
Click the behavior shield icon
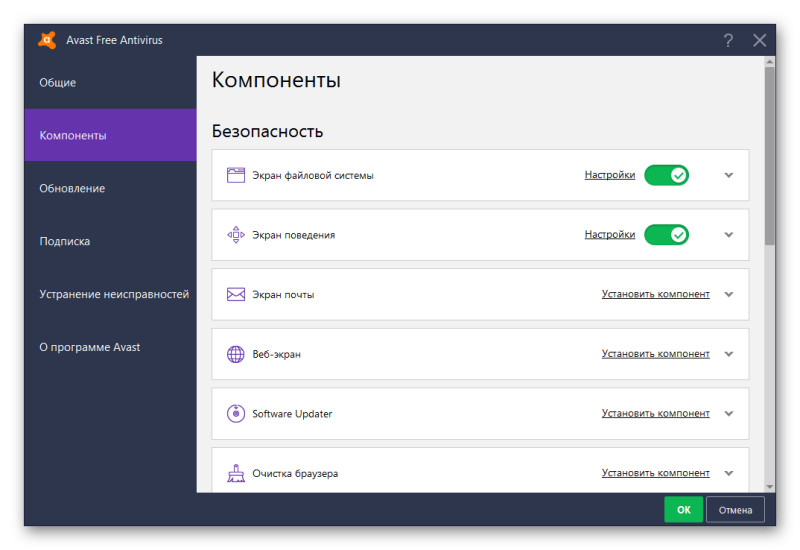236,235
